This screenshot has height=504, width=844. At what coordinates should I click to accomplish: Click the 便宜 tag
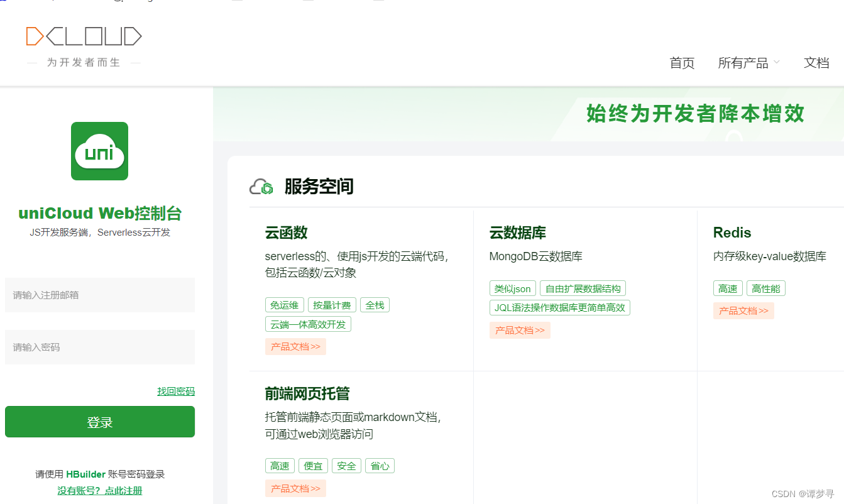coord(313,466)
